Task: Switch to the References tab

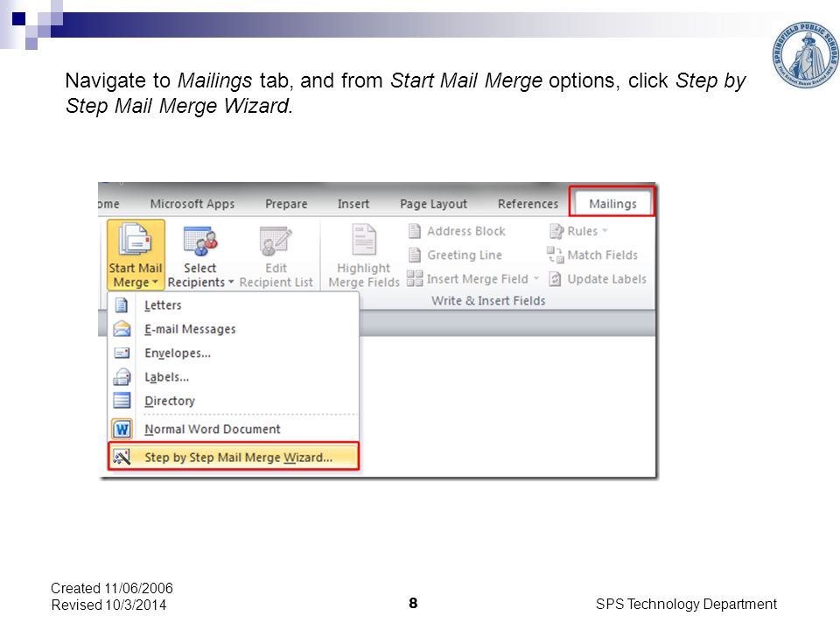Action: pyautogui.click(x=528, y=204)
